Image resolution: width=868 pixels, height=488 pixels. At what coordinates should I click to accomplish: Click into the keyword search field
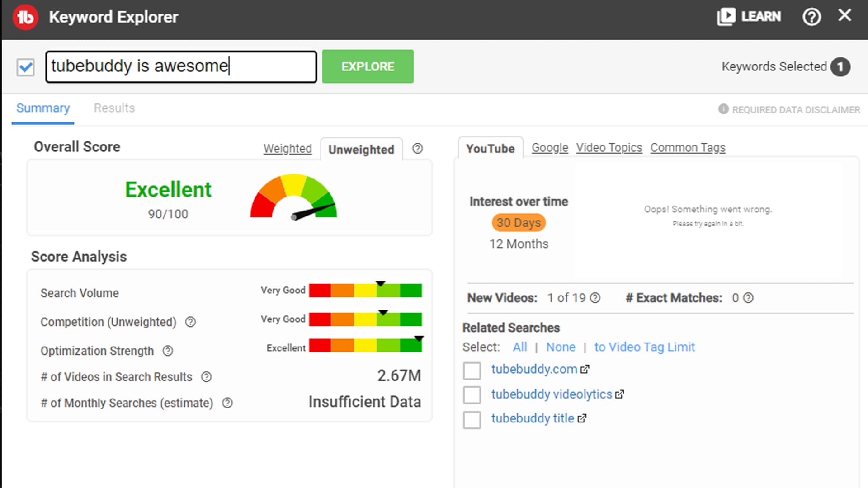pos(181,66)
